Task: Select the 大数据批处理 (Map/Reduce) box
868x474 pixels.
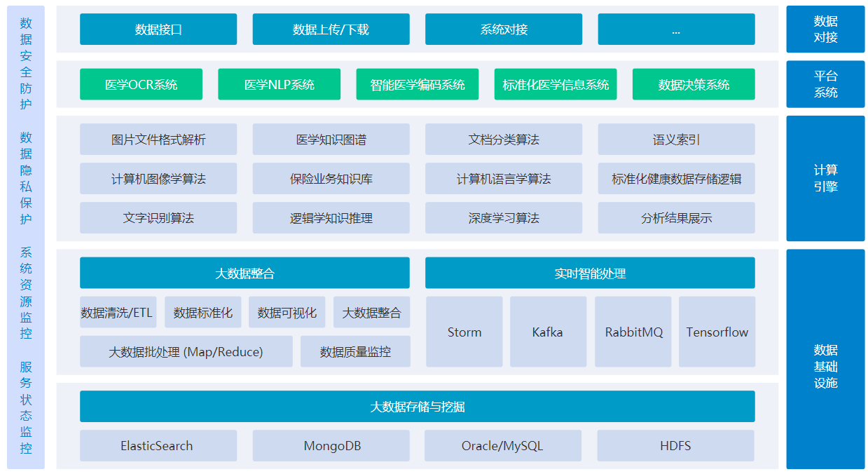Action: 186,351
